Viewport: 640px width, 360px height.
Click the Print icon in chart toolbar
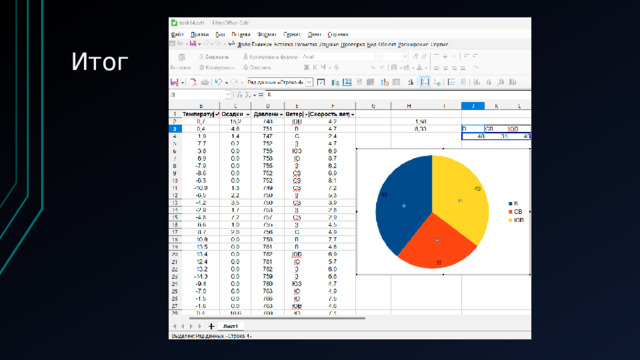tap(205, 82)
